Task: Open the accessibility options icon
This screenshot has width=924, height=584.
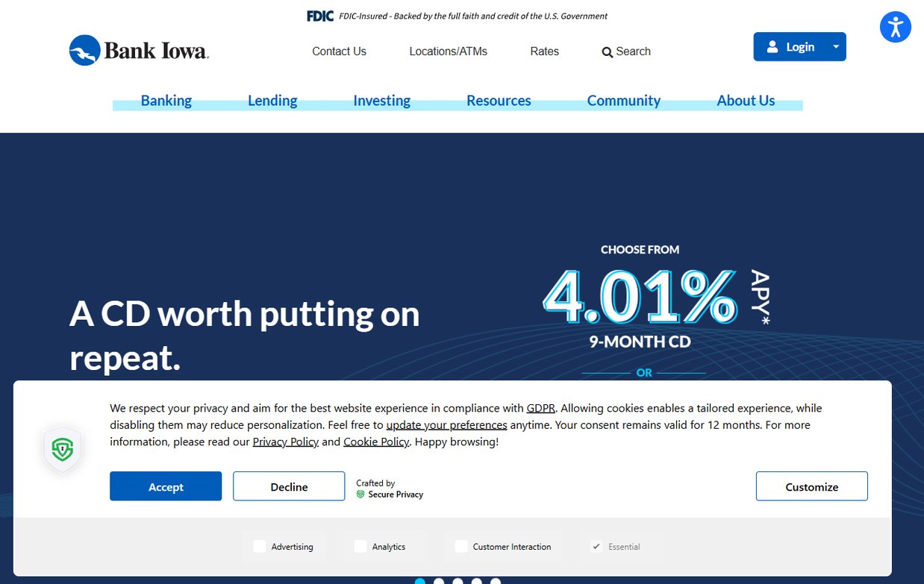Action: [895, 27]
